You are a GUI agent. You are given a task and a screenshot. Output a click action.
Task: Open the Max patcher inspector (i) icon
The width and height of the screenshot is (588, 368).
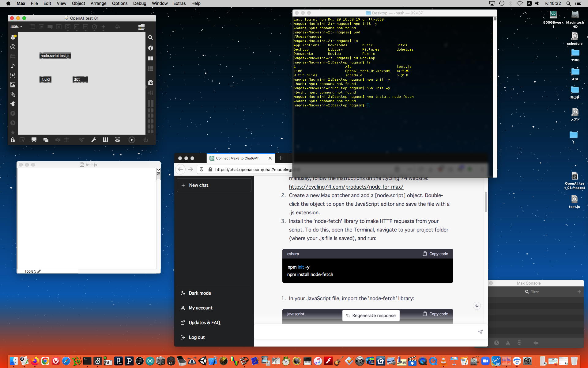tap(150, 48)
